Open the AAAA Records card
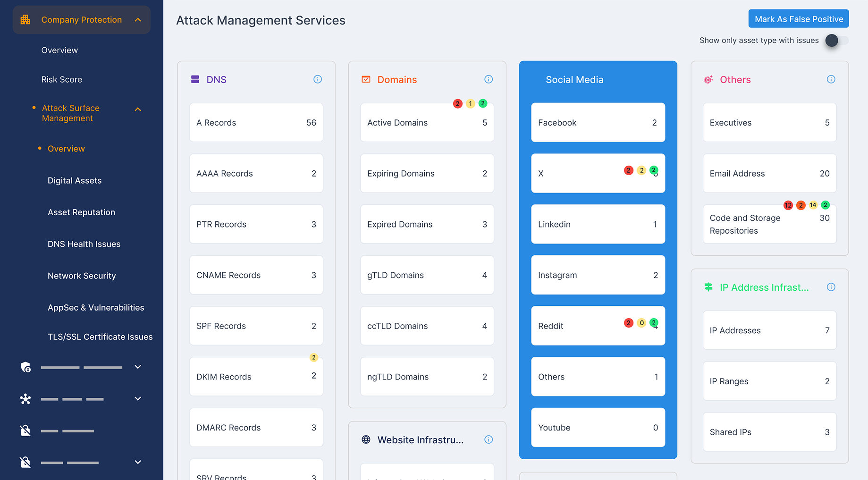Screen dimensions: 868x480 [x=256, y=173]
